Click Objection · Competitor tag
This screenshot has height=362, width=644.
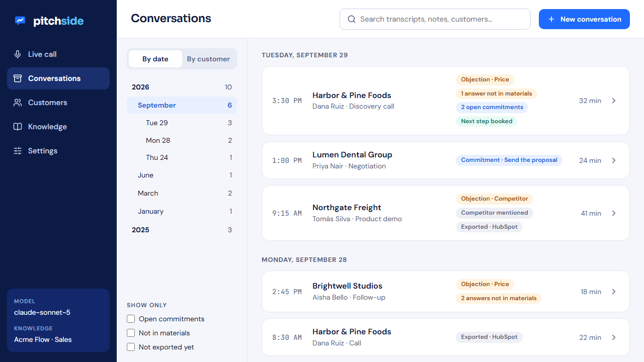[495, 199]
